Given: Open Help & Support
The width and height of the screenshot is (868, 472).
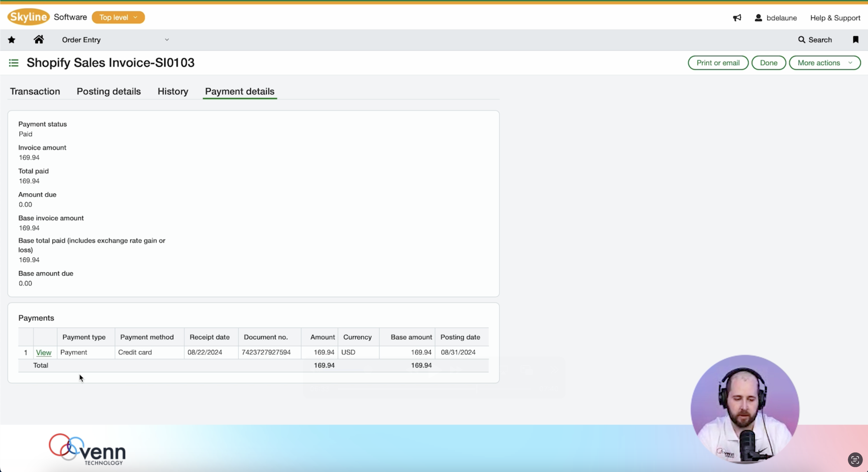Looking at the screenshot, I should point(835,18).
